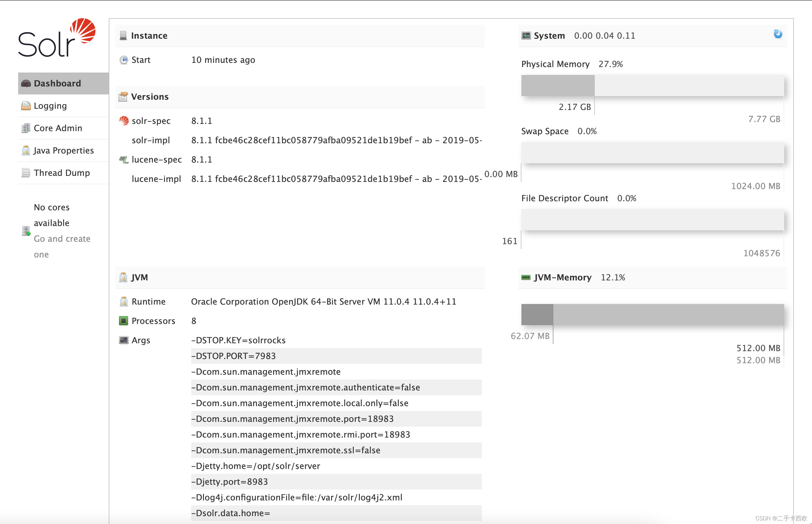
Task: Click the 7.77 GB total memory value
Action: coord(764,119)
